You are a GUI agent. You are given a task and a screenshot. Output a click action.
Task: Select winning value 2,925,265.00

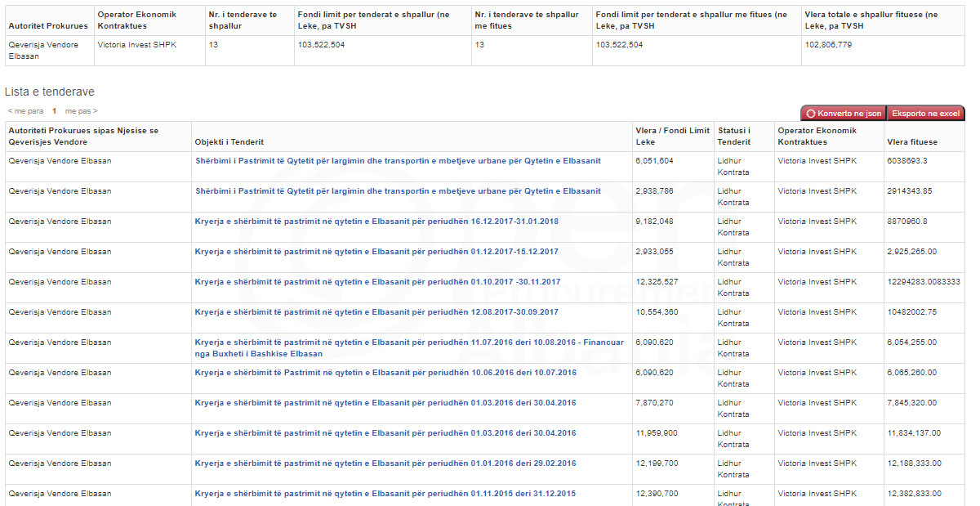[x=912, y=252]
